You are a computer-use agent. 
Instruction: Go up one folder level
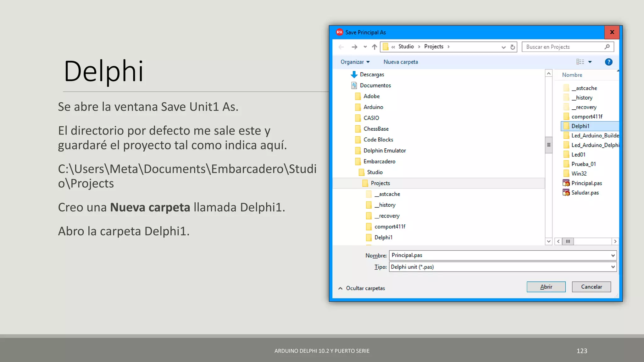374,47
